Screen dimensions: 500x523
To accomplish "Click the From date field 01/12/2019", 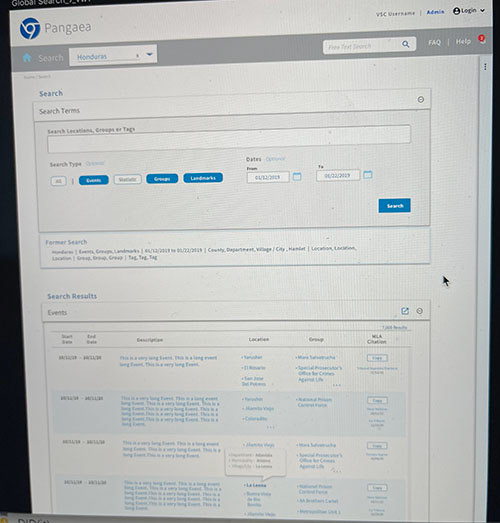I will (268, 177).
